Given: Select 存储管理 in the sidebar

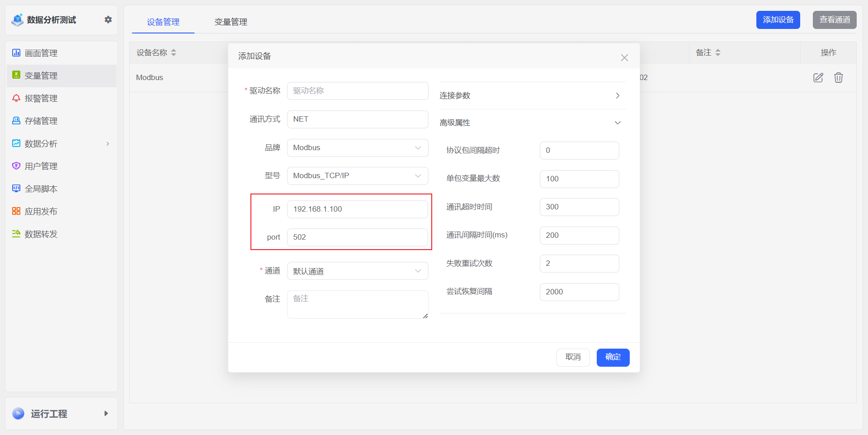Looking at the screenshot, I should pyautogui.click(x=41, y=121).
